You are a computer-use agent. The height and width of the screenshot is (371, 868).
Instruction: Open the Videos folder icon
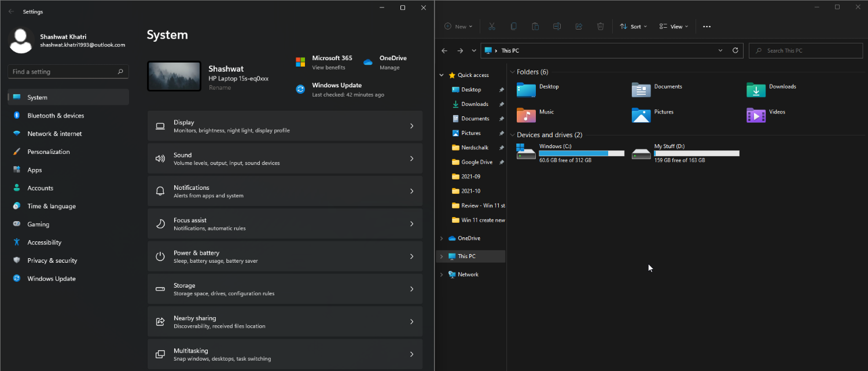756,115
